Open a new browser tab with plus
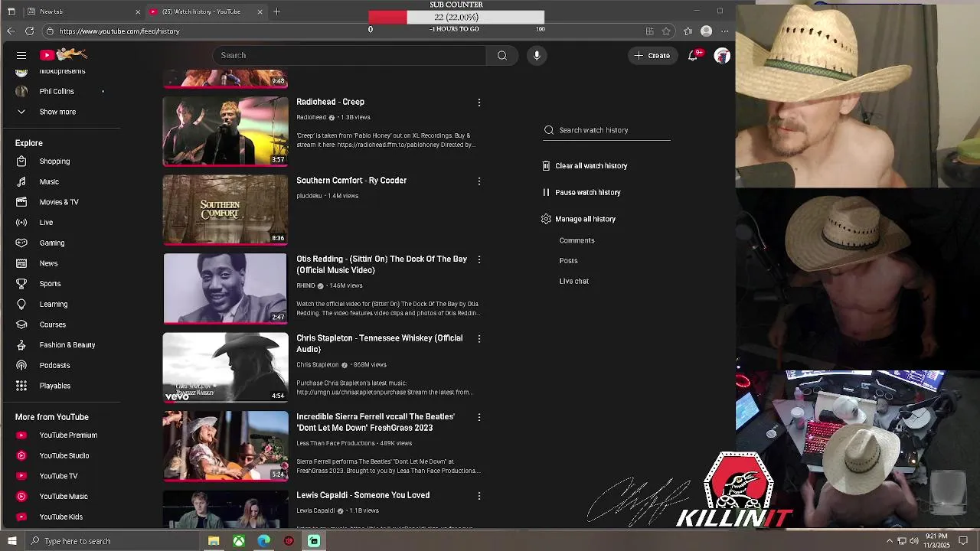 tap(277, 11)
